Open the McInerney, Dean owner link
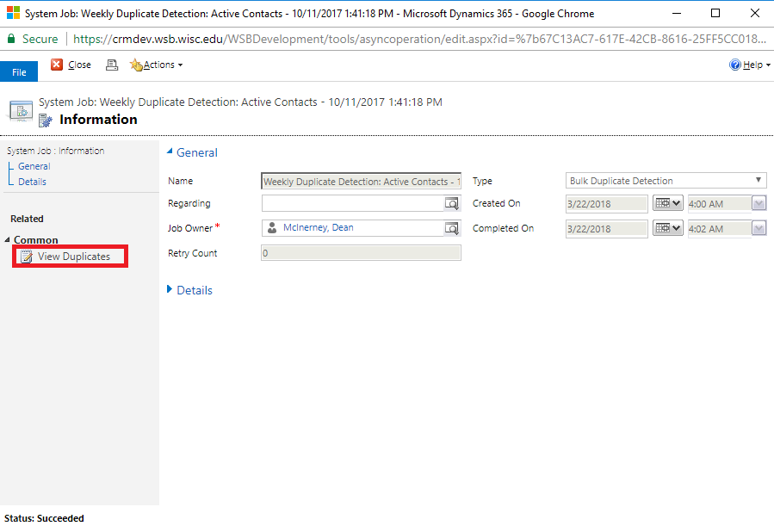The image size is (774, 532). (318, 228)
